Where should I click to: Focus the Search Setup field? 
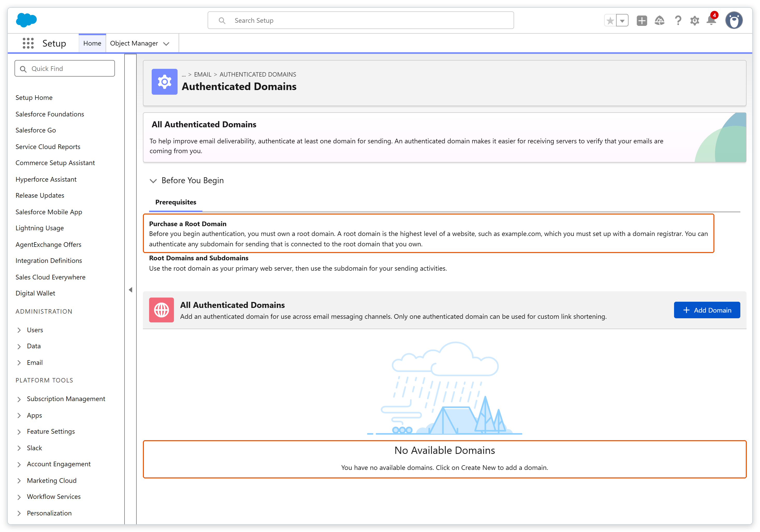tap(361, 20)
